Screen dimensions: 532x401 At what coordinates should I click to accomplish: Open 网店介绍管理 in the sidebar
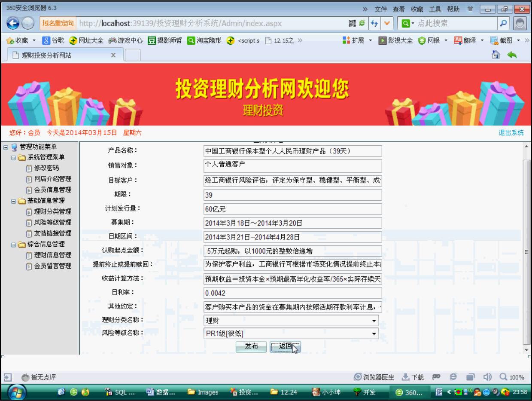(53, 179)
